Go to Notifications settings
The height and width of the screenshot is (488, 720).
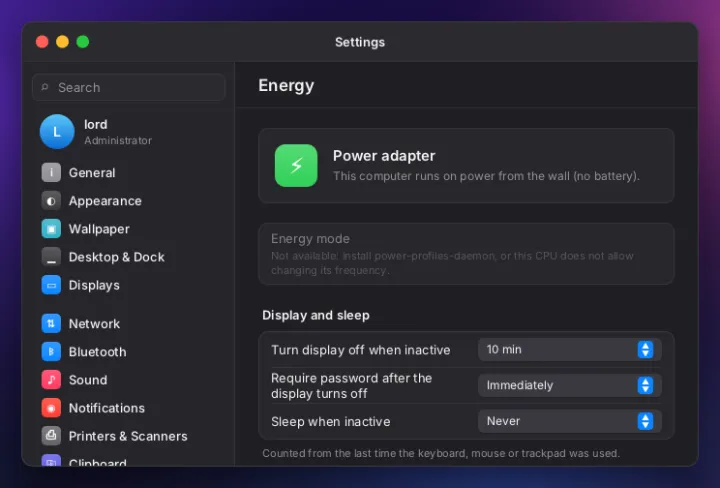click(x=107, y=408)
